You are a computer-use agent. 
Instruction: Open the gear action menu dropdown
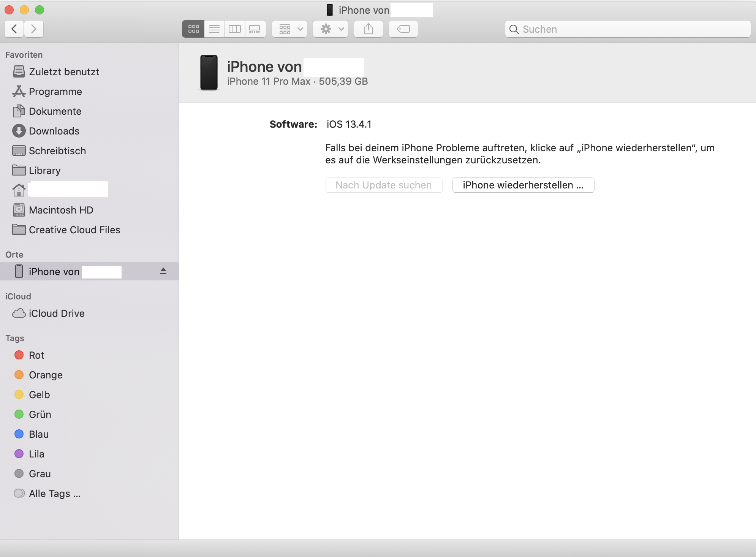tap(331, 29)
